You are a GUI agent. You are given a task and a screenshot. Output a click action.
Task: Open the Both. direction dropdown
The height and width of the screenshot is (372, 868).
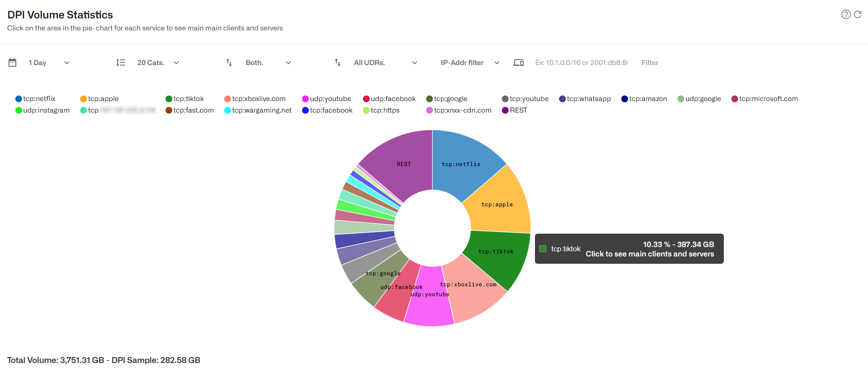click(x=268, y=62)
